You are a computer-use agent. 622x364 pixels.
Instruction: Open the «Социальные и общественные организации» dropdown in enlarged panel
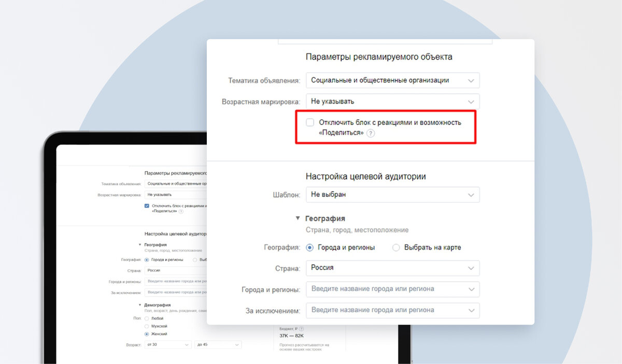(392, 80)
